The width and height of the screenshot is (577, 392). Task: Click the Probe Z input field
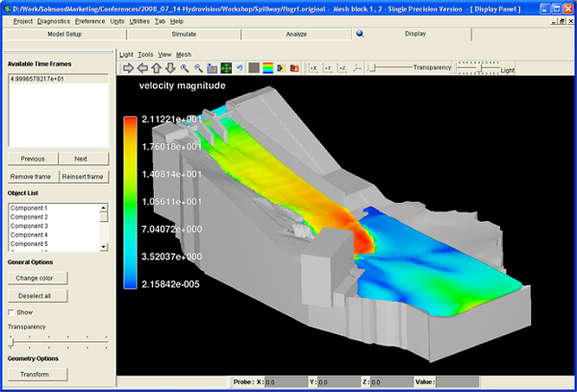(391, 382)
